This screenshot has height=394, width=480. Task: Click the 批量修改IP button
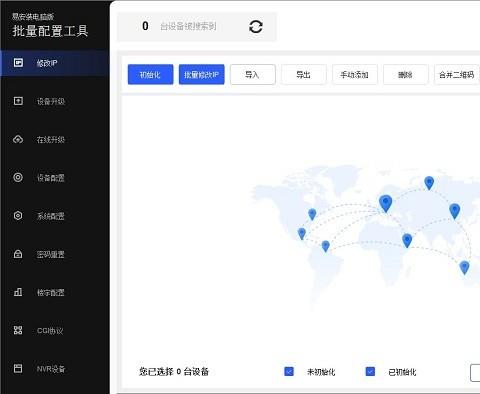tap(201, 74)
